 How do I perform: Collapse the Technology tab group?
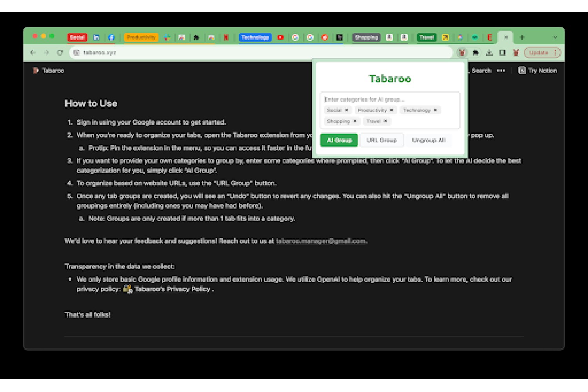coord(255,38)
